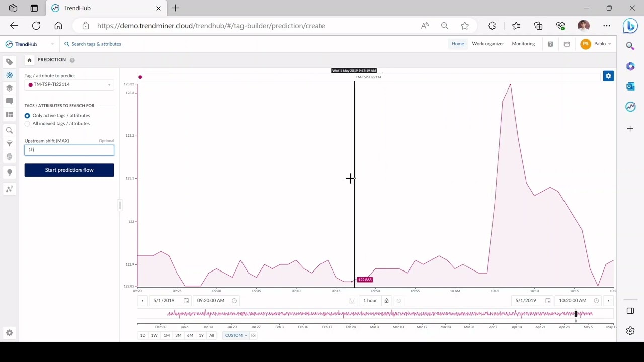Open the Lightbulb recommendations tool
This screenshot has width=644, height=362.
9,173
